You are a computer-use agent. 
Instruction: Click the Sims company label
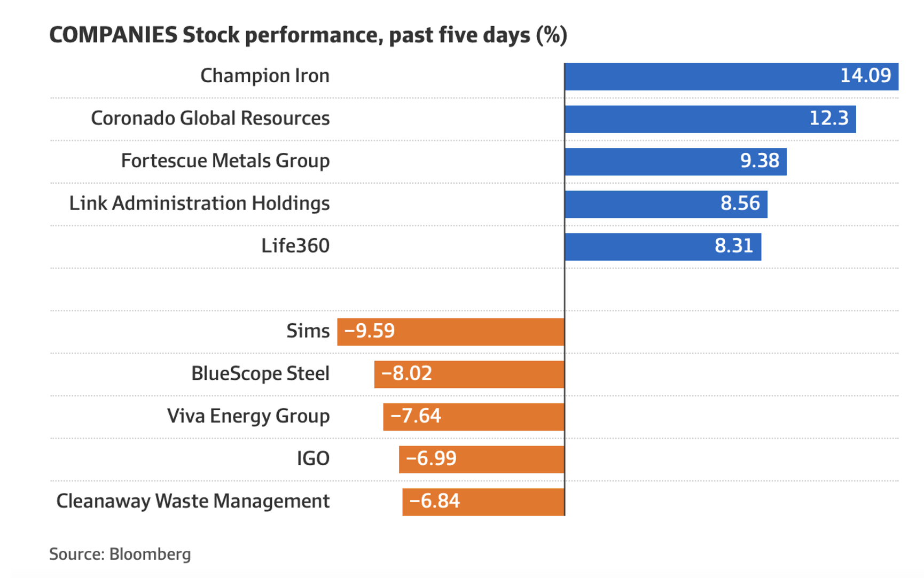[x=308, y=331]
